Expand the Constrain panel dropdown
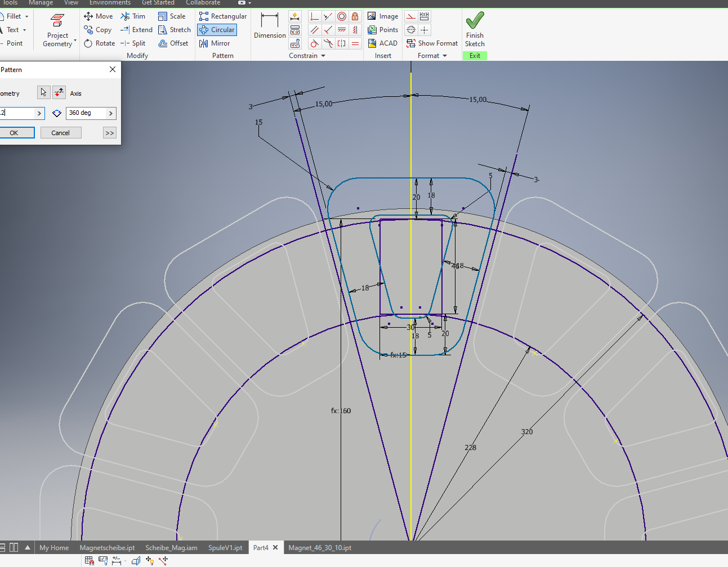The height and width of the screenshot is (567, 728). (x=323, y=56)
